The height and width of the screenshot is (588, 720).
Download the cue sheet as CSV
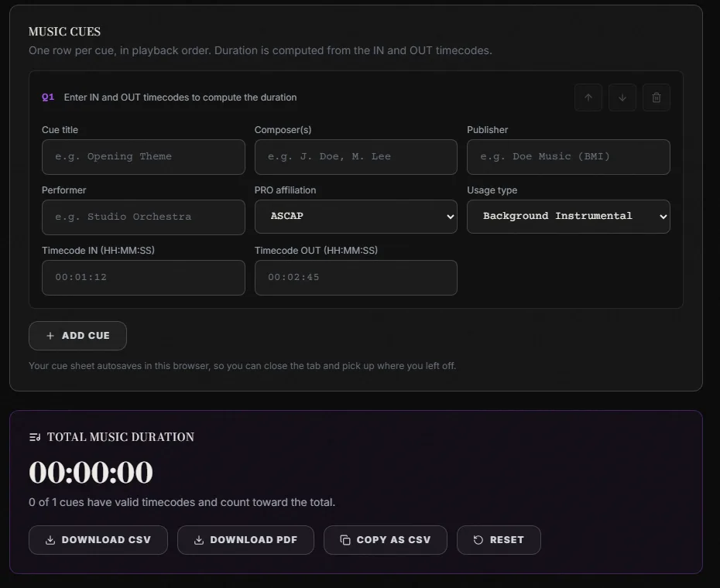[98, 540]
